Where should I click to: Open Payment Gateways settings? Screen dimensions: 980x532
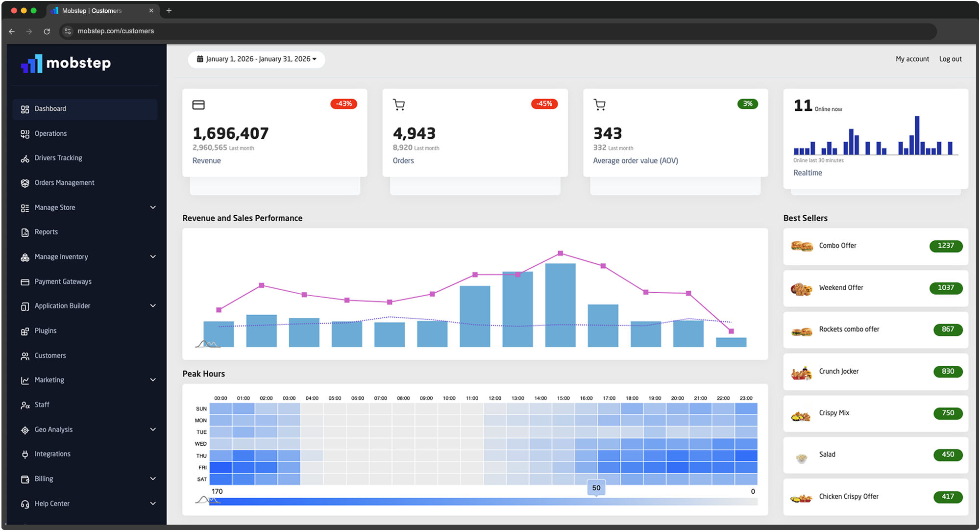pos(25,281)
